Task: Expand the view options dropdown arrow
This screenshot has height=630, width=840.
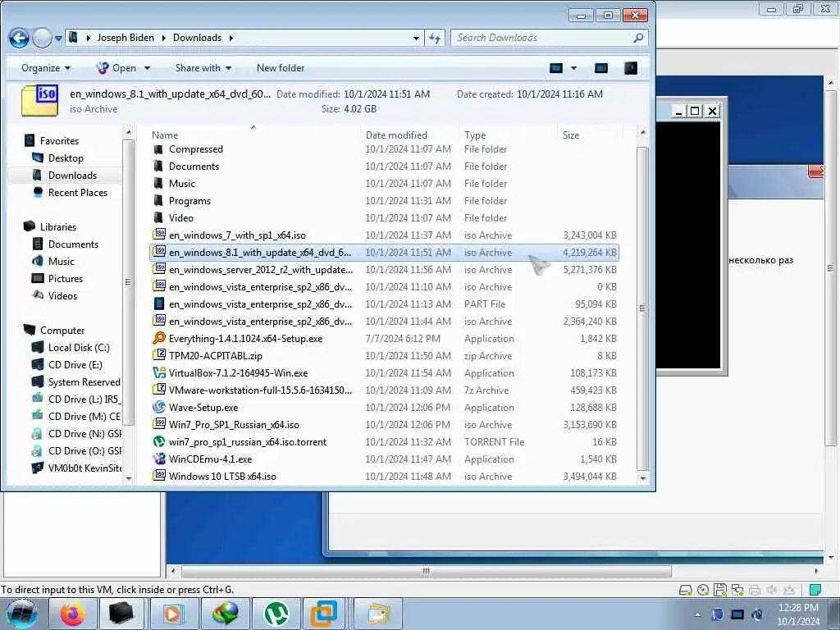Action: coord(573,68)
